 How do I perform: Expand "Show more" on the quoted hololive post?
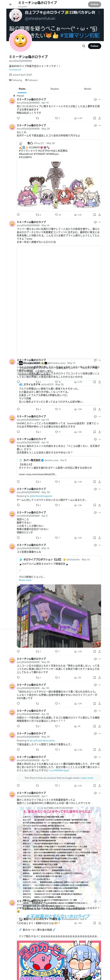click(25, 580)
